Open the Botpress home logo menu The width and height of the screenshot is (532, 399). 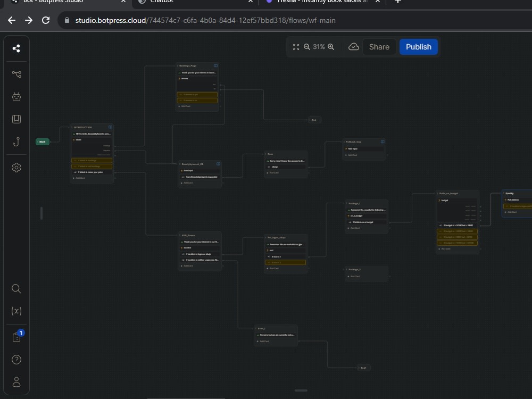point(16,48)
